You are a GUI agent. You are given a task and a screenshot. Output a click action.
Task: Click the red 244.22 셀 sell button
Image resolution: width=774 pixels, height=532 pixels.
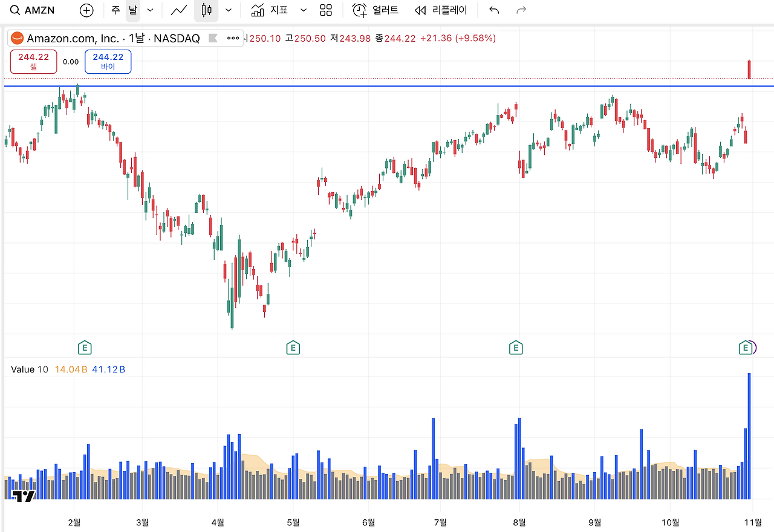click(x=34, y=62)
